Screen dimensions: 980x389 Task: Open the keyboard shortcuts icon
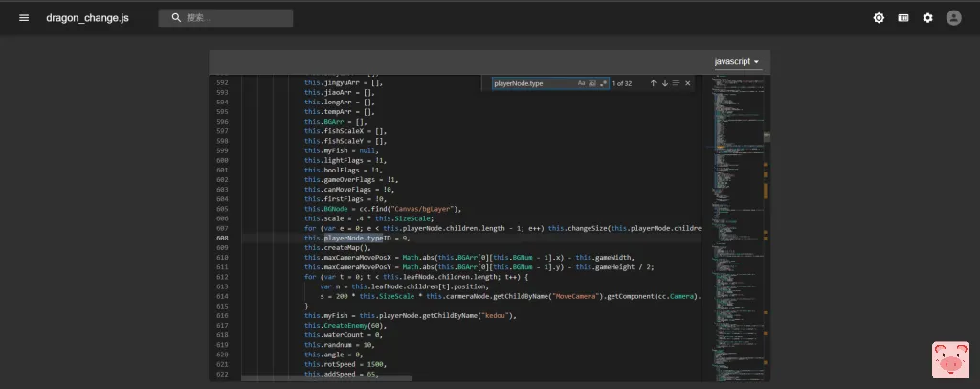click(902, 18)
